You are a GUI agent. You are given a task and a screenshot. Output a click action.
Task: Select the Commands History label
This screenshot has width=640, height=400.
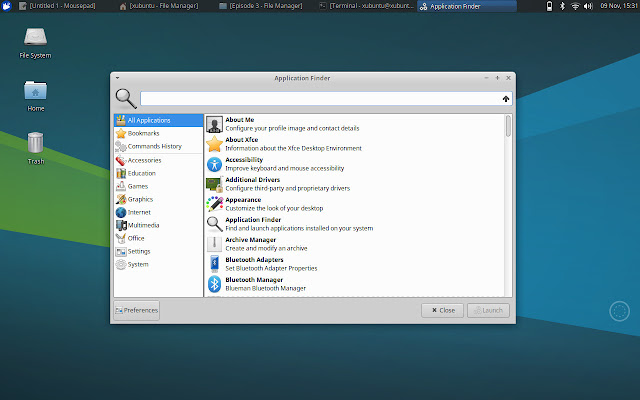tap(155, 146)
